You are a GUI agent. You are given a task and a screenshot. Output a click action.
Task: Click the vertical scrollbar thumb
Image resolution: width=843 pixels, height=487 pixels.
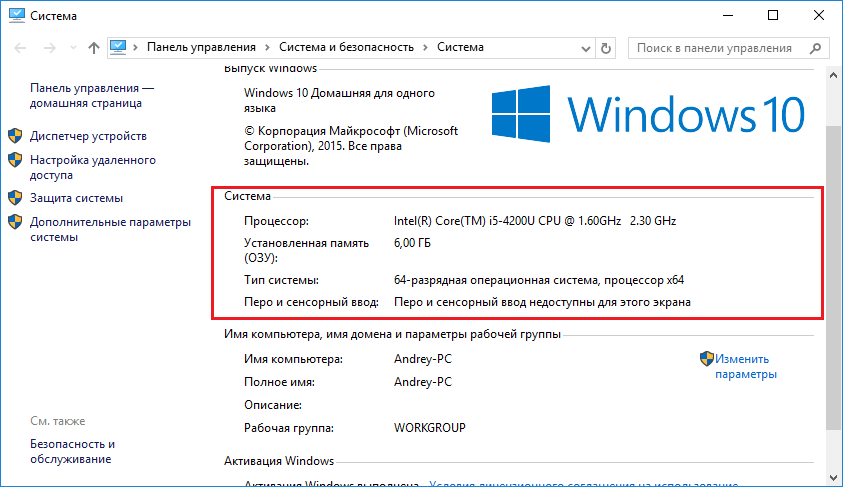833,277
